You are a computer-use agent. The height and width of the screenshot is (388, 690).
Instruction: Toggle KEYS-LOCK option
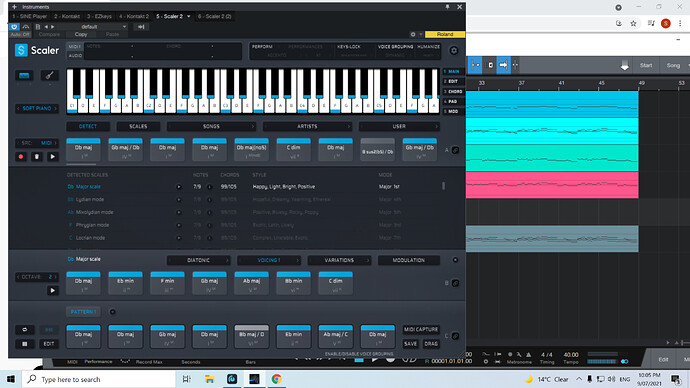pos(349,47)
